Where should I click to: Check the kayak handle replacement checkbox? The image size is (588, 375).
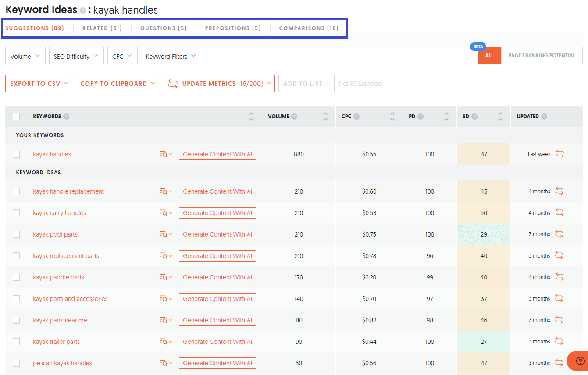16,191
